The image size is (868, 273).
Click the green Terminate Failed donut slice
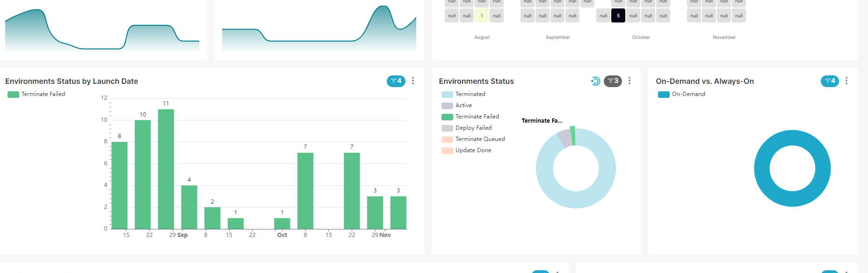[x=573, y=136]
